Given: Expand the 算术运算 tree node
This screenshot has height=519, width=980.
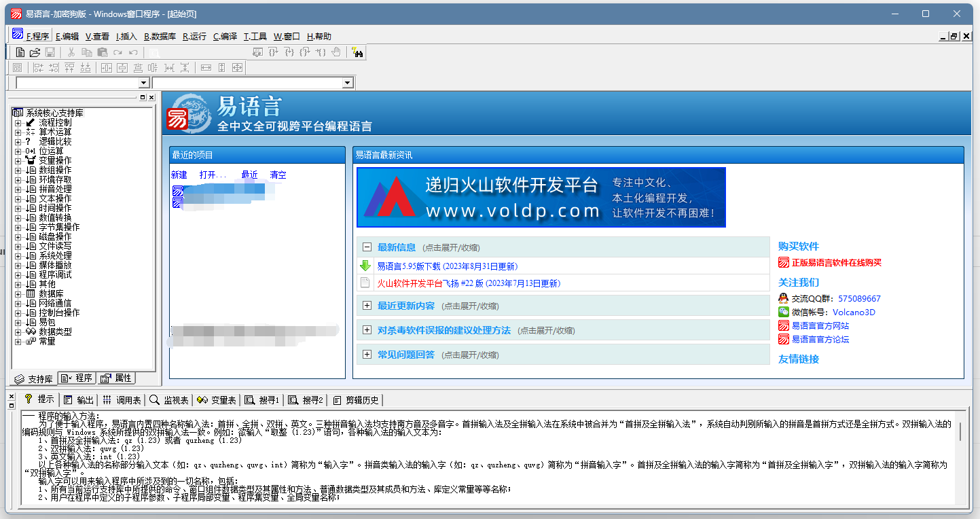Looking at the screenshot, I should coord(18,132).
